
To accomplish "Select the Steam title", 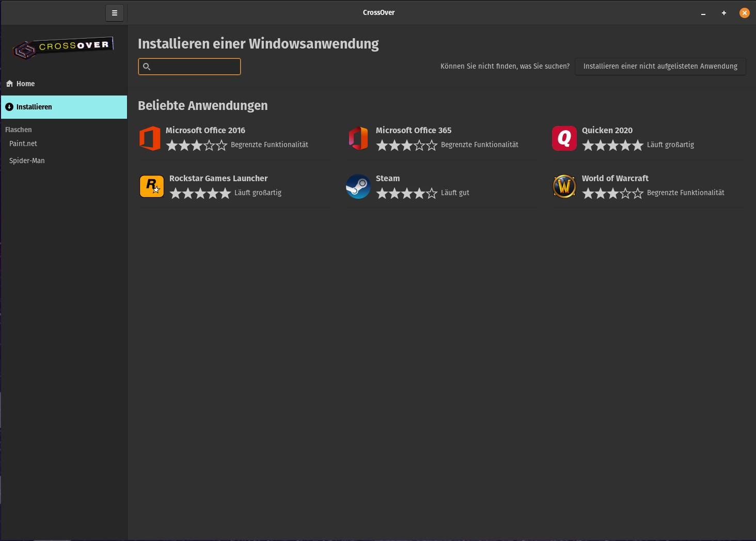I will tap(388, 179).
